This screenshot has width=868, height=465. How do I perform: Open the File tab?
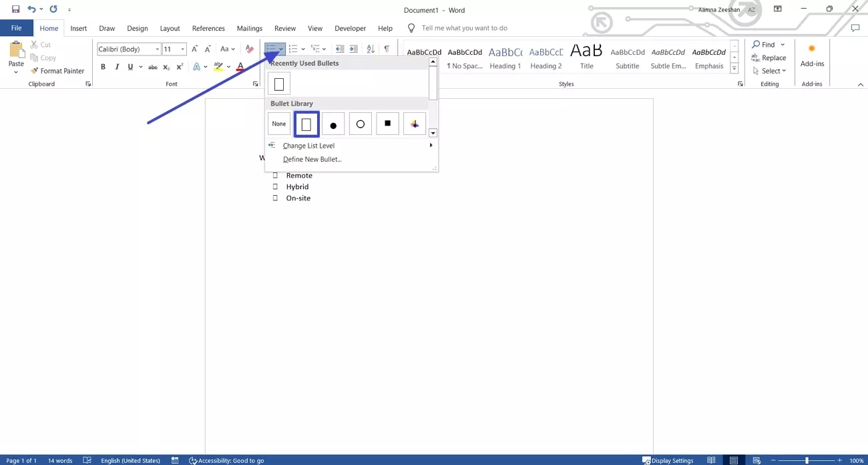17,28
